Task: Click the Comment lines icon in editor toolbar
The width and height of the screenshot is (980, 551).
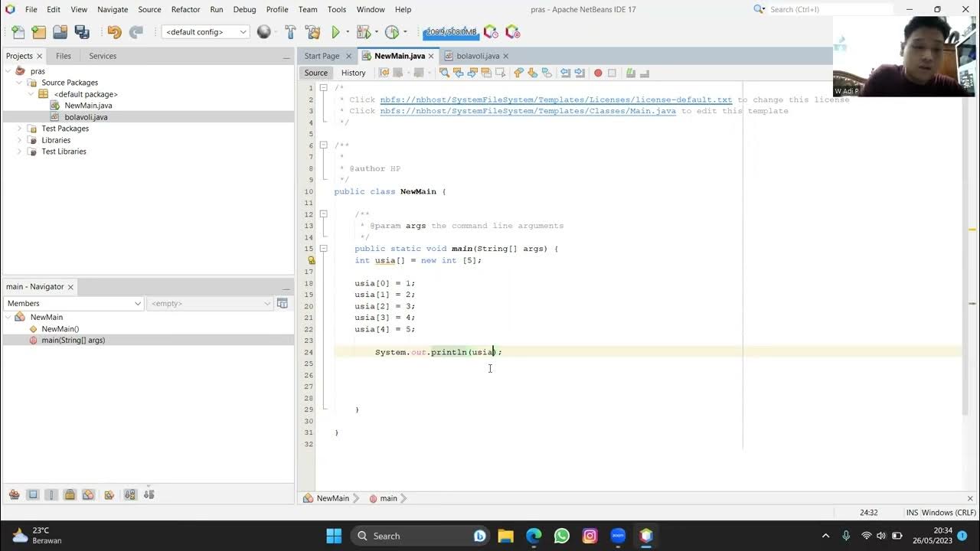Action: pyautogui.click(x=631, y=73)
